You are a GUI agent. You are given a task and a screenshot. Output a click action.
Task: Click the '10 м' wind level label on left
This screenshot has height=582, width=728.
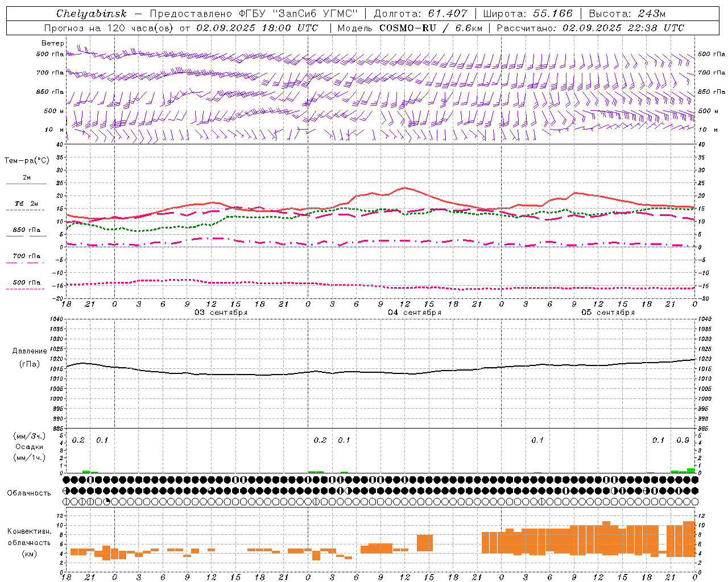(x=55, y=130)
